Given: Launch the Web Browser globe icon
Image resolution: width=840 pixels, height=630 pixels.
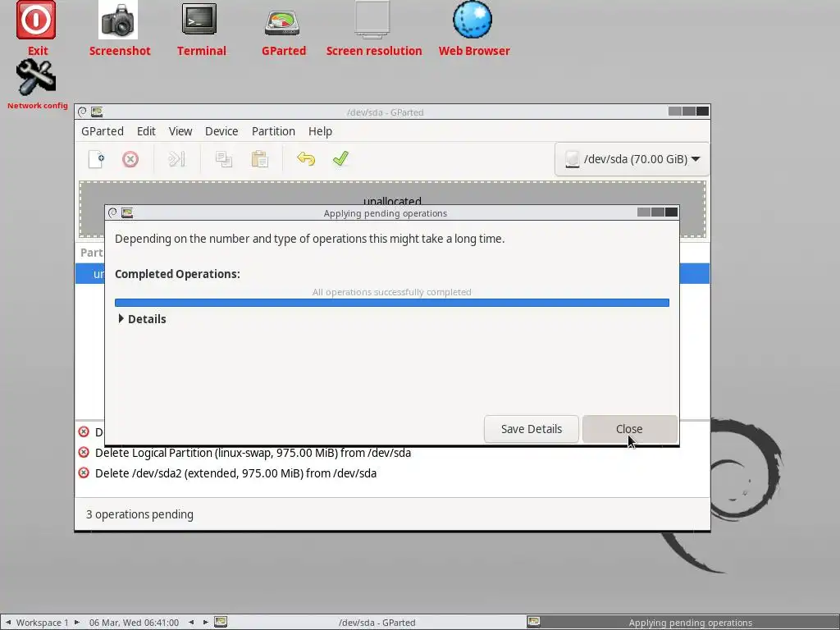Looking at the screenshot, I should [472, 20].
